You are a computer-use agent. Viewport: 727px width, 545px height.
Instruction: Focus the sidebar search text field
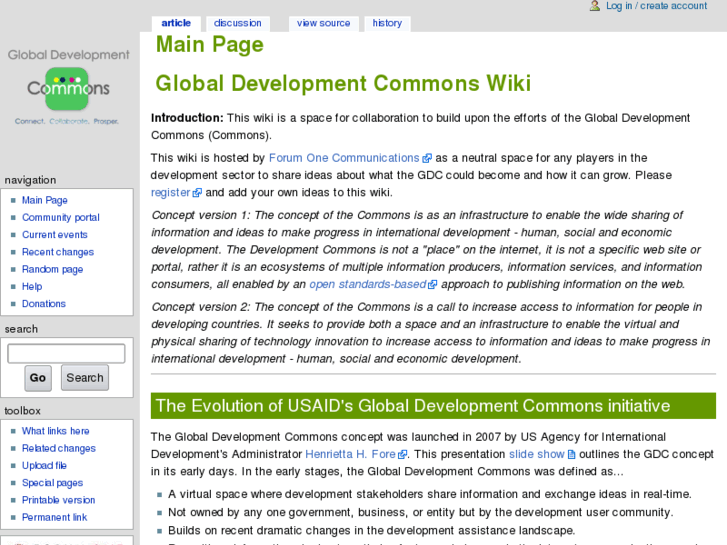[x=66, y=353]
